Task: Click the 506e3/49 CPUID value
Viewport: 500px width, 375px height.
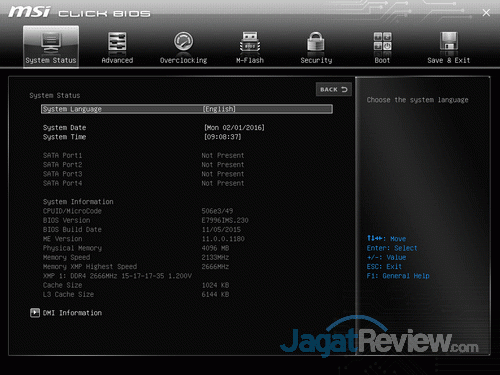Action: 217,211
